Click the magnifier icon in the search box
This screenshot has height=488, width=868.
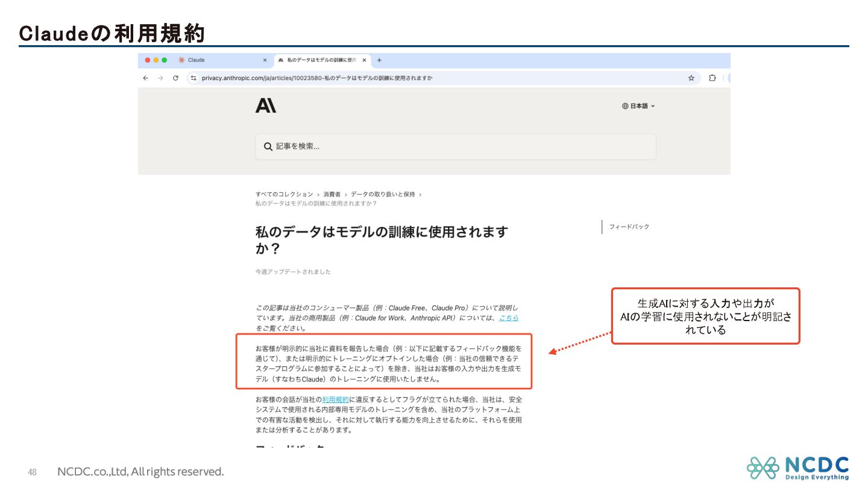point(268,146)
